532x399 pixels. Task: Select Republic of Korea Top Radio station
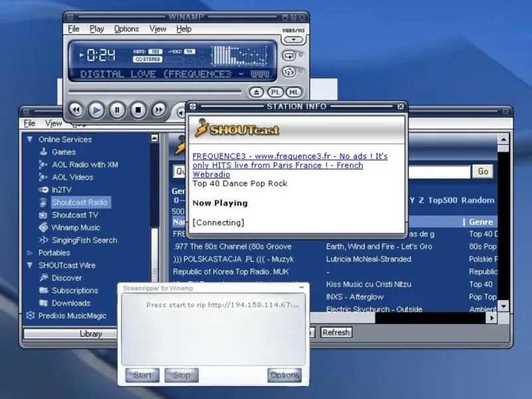231,272
